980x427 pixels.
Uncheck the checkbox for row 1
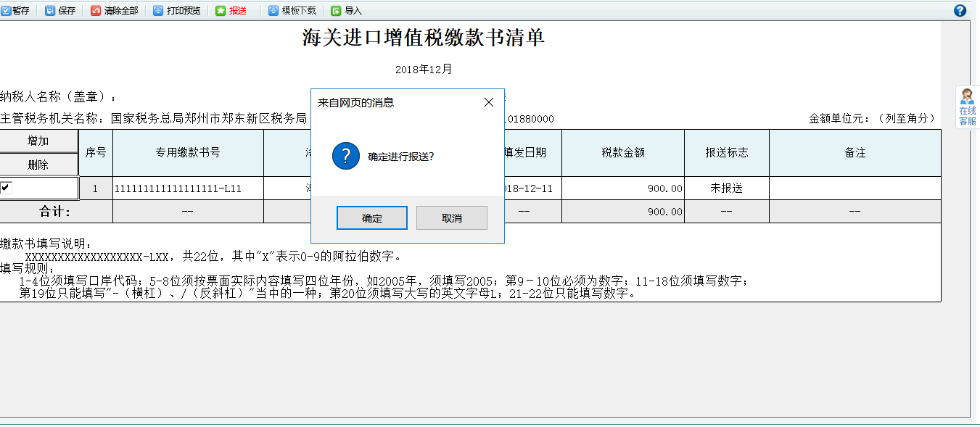pyautogui.click(x=7, y=187)
